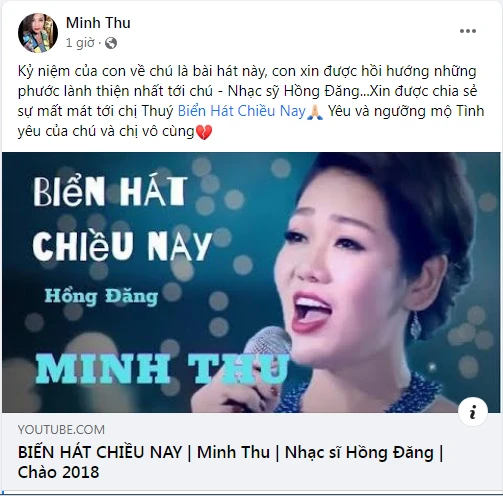Image resolution: width=503 pixels, height=496 pixels.
Task: Click the praying hands emoji
Action: click(315, 112)
